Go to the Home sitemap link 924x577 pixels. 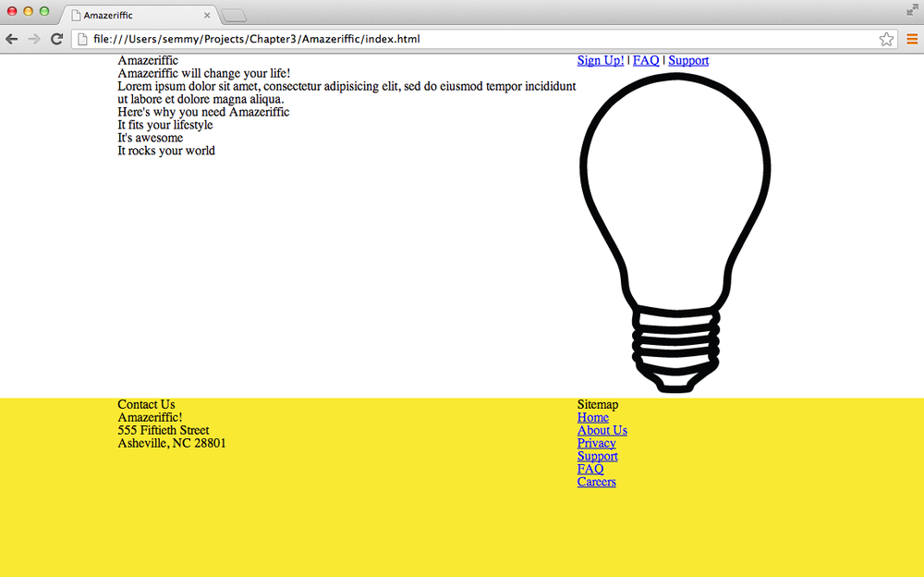click(x=593, y=417)
